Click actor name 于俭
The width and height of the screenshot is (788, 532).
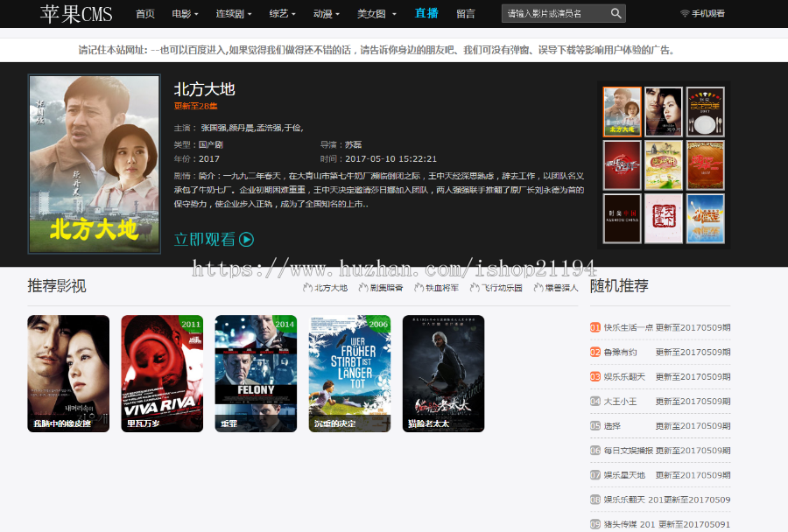292,128
